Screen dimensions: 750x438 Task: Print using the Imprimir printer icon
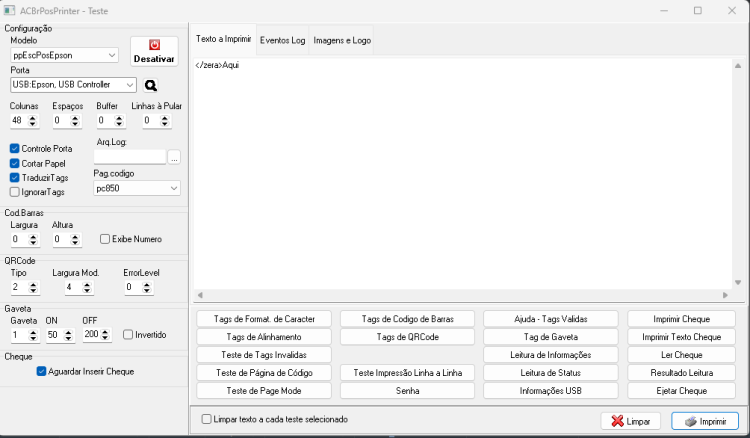[705, 421]
